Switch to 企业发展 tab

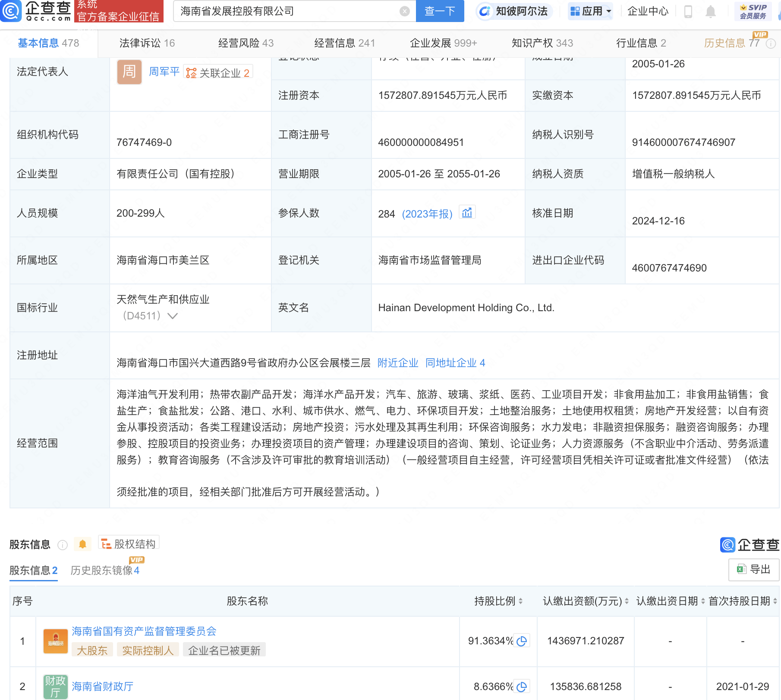(x=443, y=43)
